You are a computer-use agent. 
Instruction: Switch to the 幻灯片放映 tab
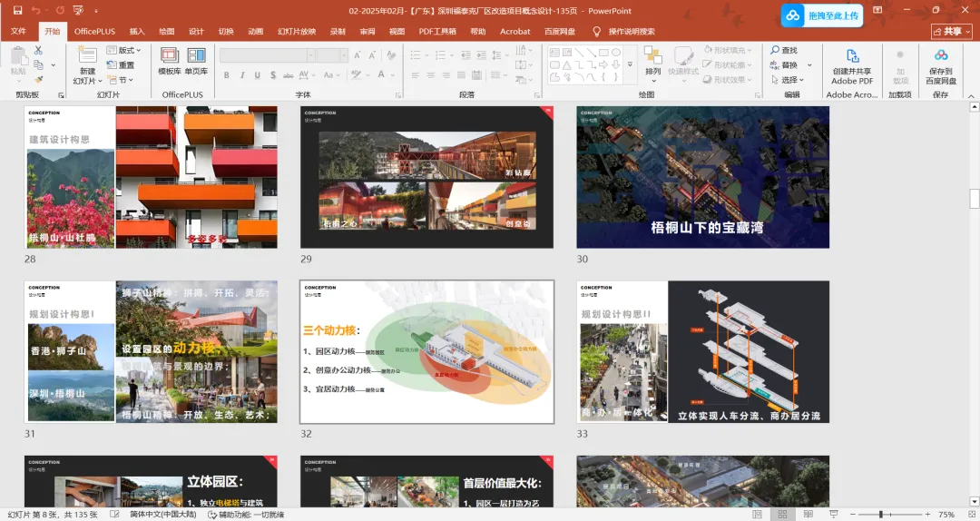[297, 31]
